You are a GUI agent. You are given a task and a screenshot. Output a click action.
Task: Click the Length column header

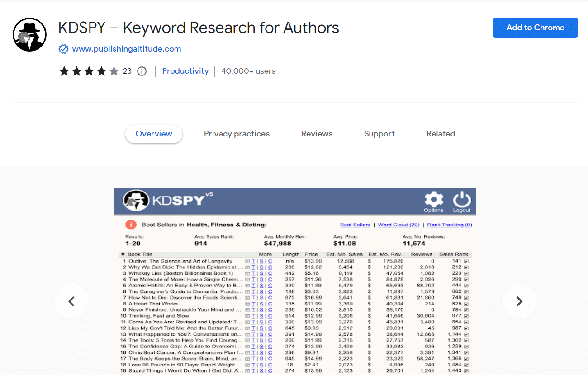[291, 254]
